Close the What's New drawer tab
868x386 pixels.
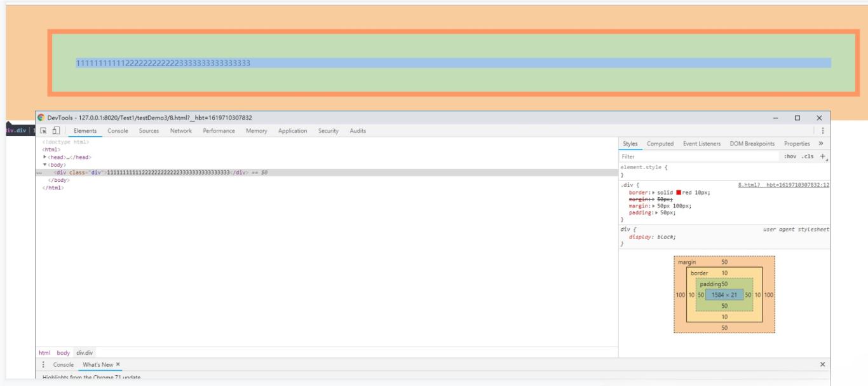pyautogui.click(x=118, y=364)
